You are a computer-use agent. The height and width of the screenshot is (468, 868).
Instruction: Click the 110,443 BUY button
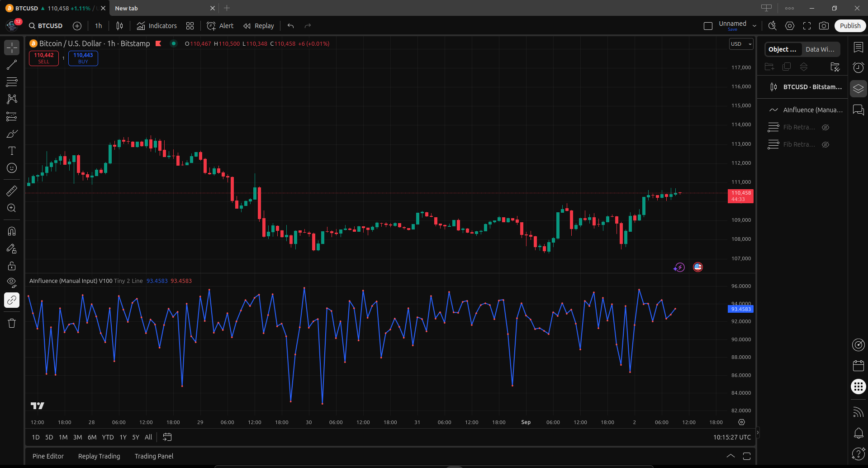coord(83,58)
